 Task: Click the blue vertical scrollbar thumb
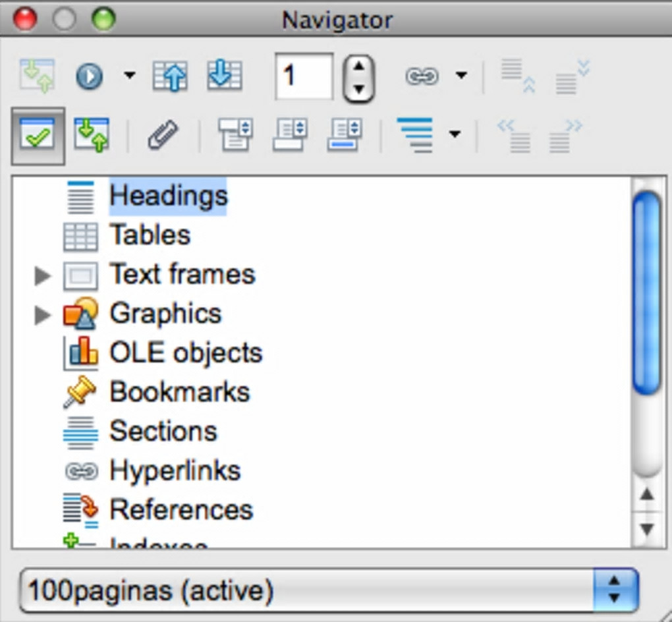[647, 293]
